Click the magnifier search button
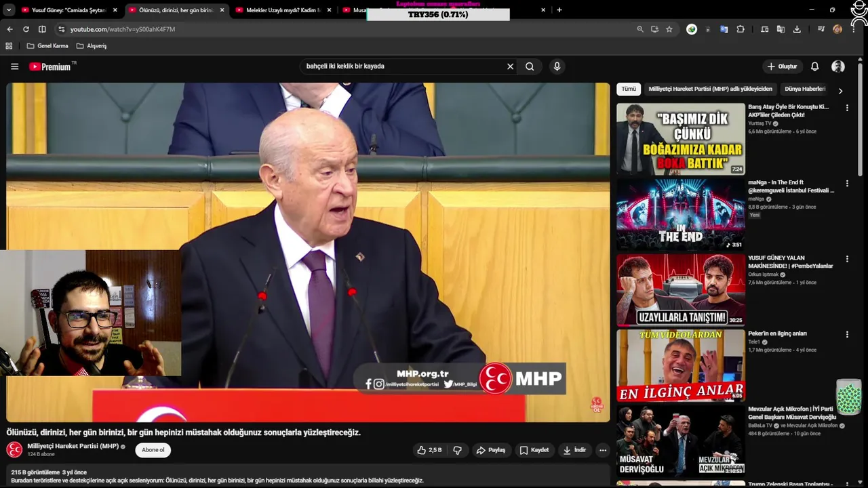868x488 pixels. tap(530, 66)
